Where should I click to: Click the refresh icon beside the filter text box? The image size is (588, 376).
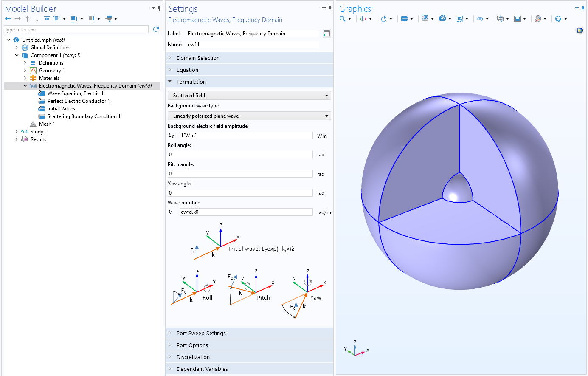[155, 29]
